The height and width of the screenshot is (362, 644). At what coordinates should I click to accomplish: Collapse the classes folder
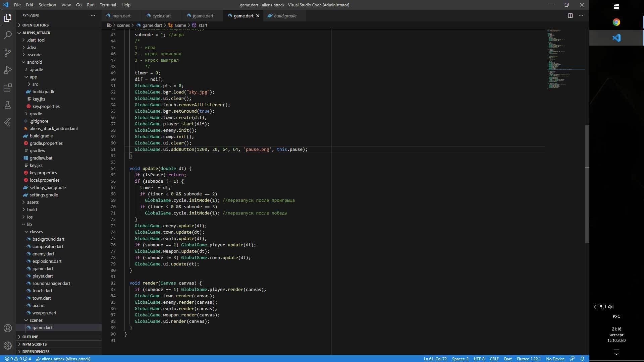[x=36, y=232]
